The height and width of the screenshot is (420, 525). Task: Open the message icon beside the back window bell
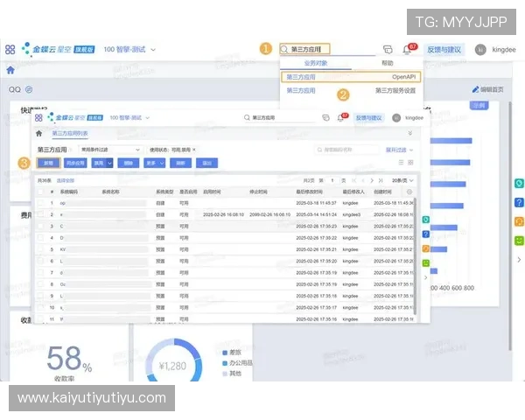[388, 50]
